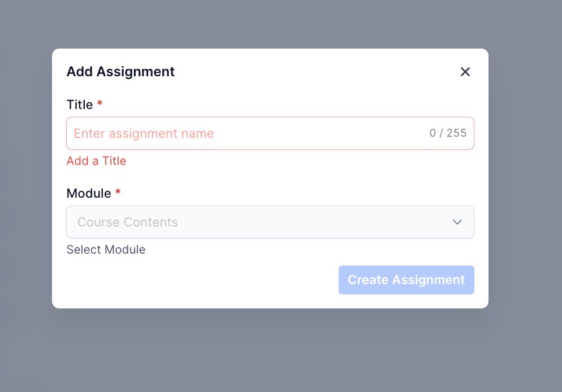Click the red asterisk beside Title

pyautogui.click(x=100, y=104)
